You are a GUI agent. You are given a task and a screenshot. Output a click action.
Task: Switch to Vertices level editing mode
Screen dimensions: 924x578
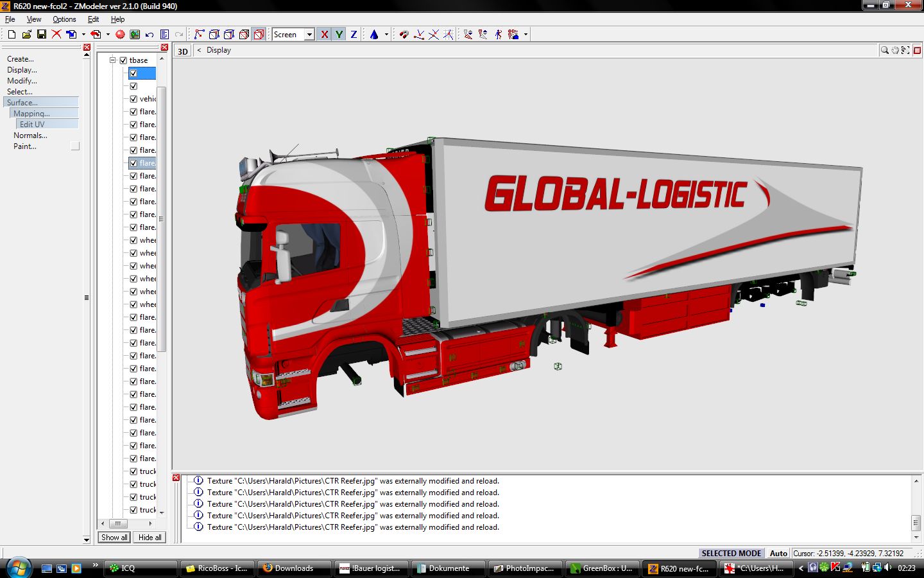[x=200, y=34]
